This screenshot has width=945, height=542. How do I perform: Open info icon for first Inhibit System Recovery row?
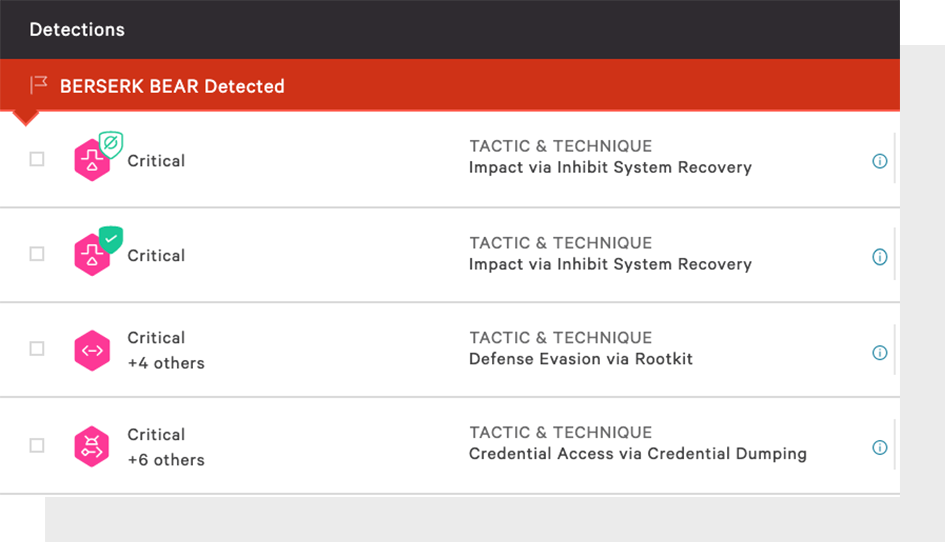coord(880,161)
